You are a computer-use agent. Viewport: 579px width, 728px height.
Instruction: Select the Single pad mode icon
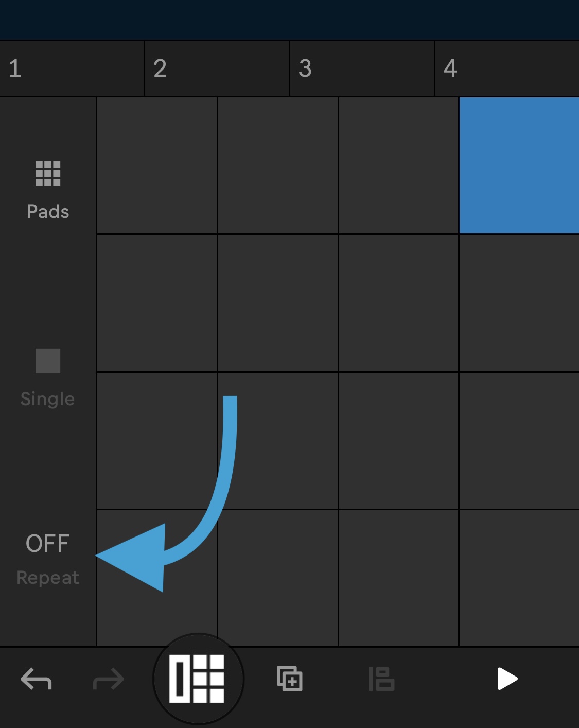click(x=48, y=361)
